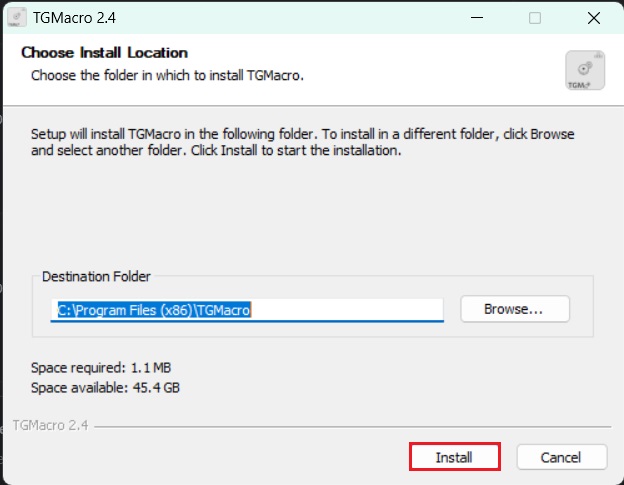
Task: Minimize the TGMacro 2.4 installer window
Action: tap(477, 18)
